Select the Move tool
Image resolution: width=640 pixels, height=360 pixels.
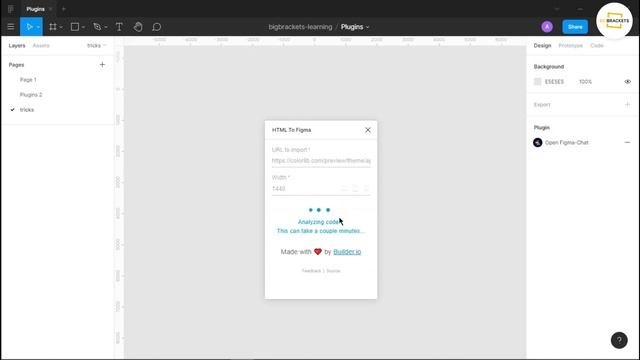pos(29,27)
